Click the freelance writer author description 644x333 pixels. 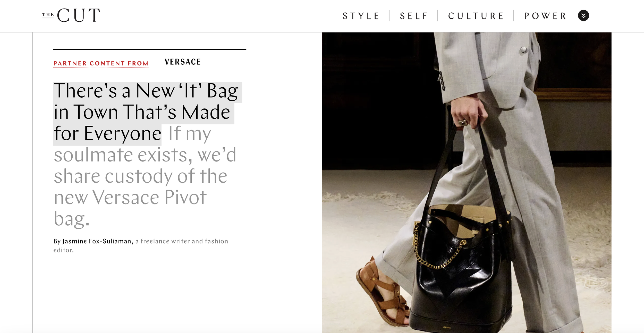141,246
